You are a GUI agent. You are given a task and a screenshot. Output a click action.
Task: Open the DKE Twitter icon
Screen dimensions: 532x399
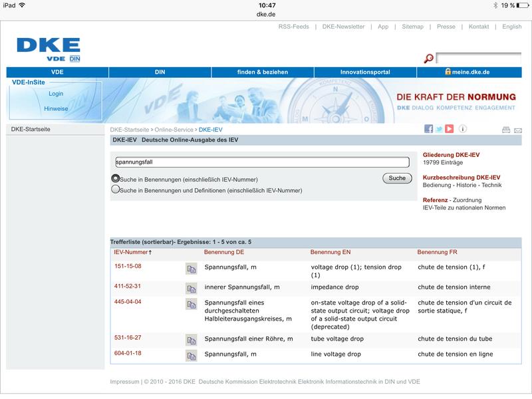(x=439, y=129)
